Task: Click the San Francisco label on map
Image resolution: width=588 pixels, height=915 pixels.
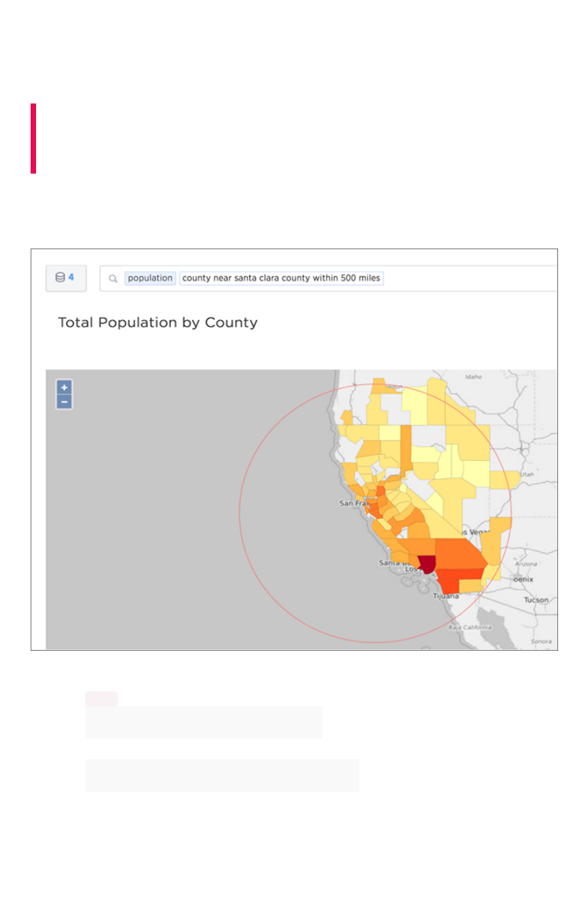Action: [x=355, y=504]
